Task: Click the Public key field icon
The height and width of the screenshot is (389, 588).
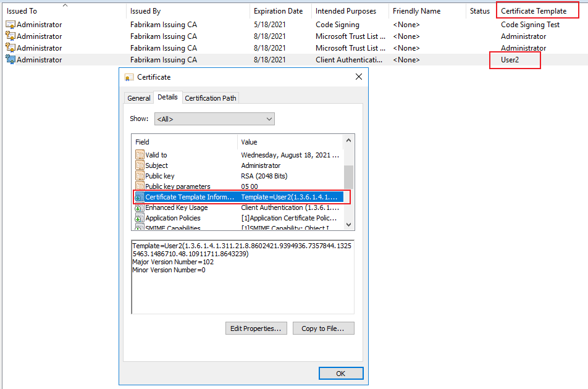Action: pyautogui.click(x=140, y=176)
